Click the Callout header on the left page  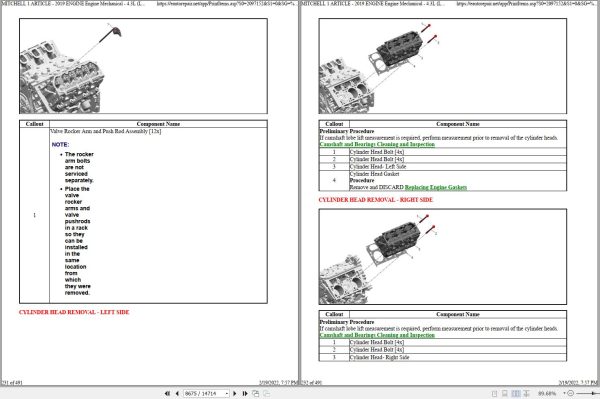point(34,124)
